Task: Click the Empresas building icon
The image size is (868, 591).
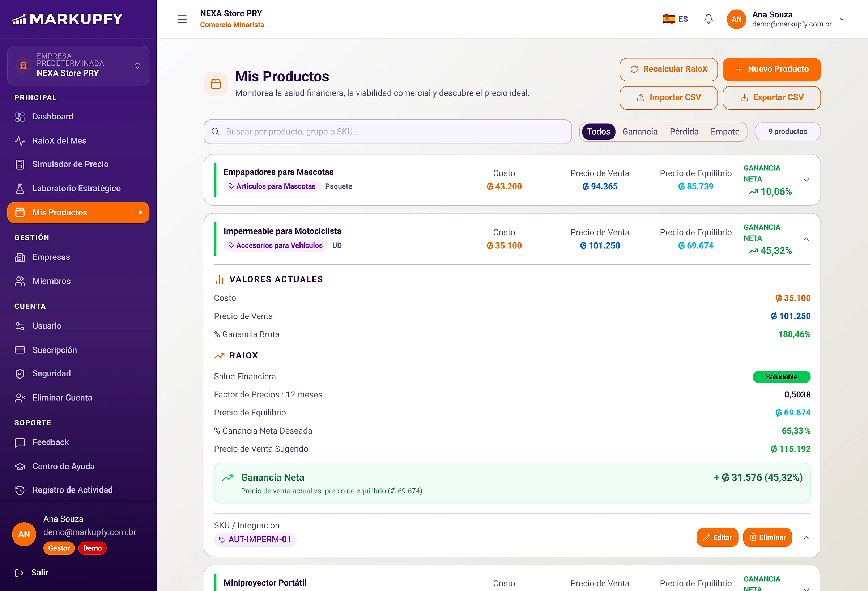Action: pos(20,257)
